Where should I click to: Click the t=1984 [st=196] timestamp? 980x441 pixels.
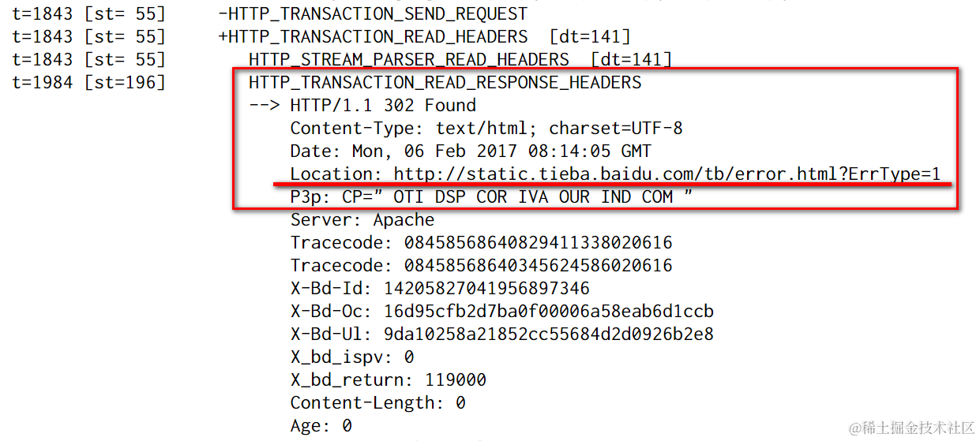click(x=89, y=83)
